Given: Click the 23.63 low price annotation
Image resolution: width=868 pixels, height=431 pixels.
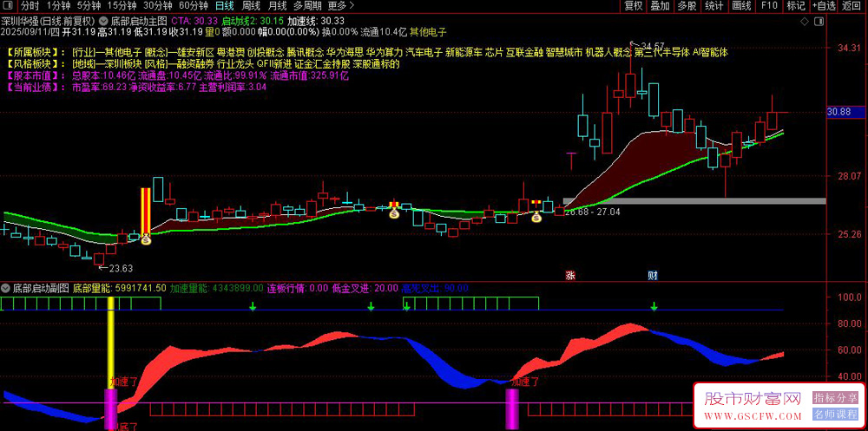Looking at the screenshot, I should click(x=121, y=268).
